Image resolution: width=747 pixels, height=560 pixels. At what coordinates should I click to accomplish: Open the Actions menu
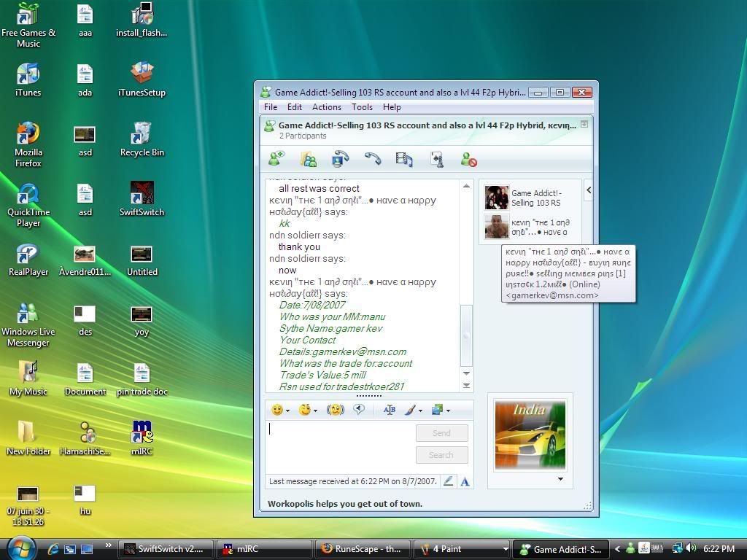pos(327,107)
